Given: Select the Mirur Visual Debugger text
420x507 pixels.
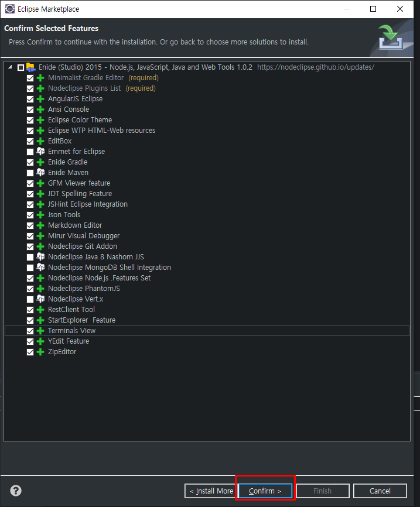Looking at the screenshot, I should point(84,236).
